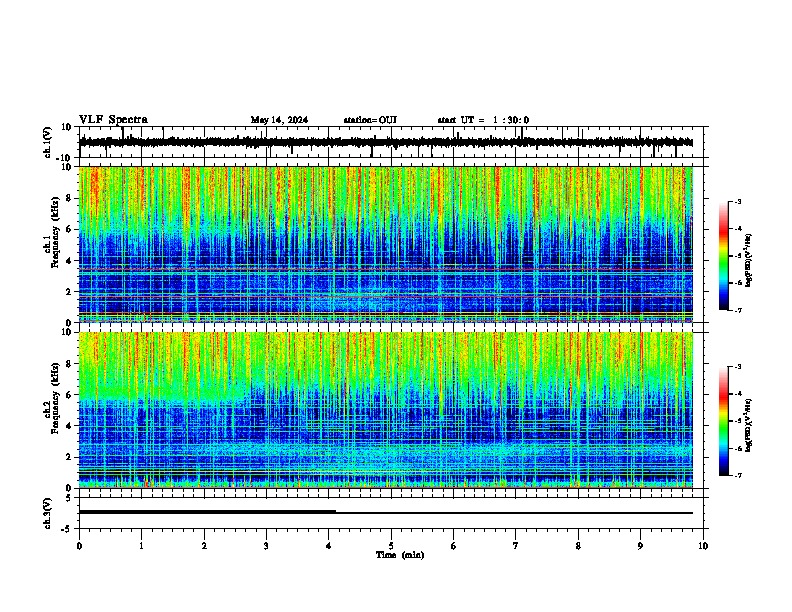Click the "2" kHz tick on ch.1 spectrogram
Screen dimensions: 792x612
(x=69, y=291)
